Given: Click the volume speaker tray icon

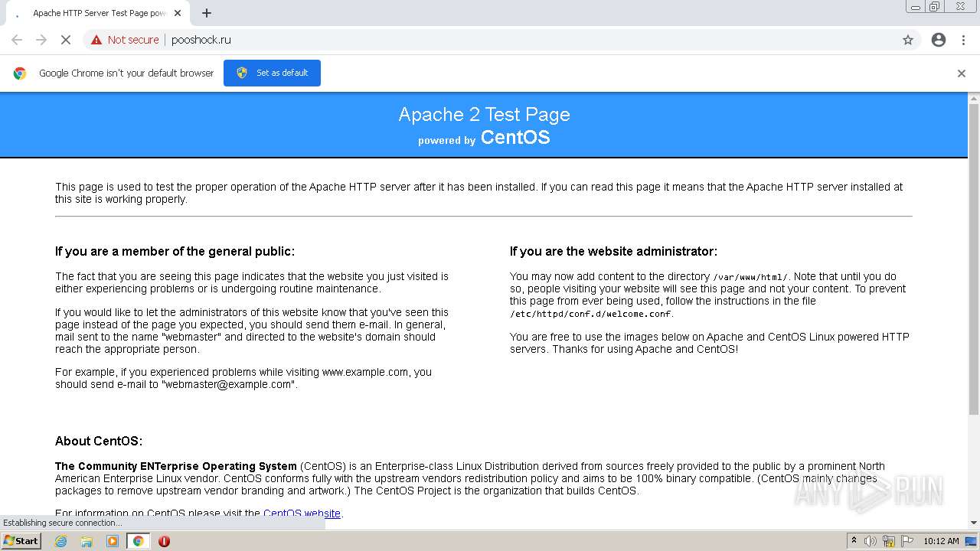Looking at the screenshot, I should pyautogui.click(x=871, y=541).
